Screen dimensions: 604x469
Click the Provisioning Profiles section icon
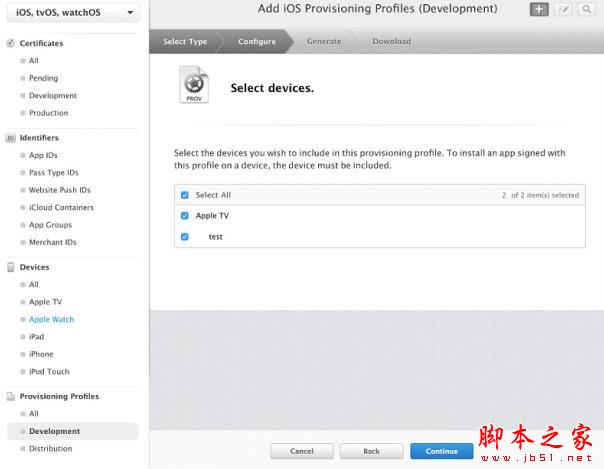pyautogui.click(x=11, y=396)
